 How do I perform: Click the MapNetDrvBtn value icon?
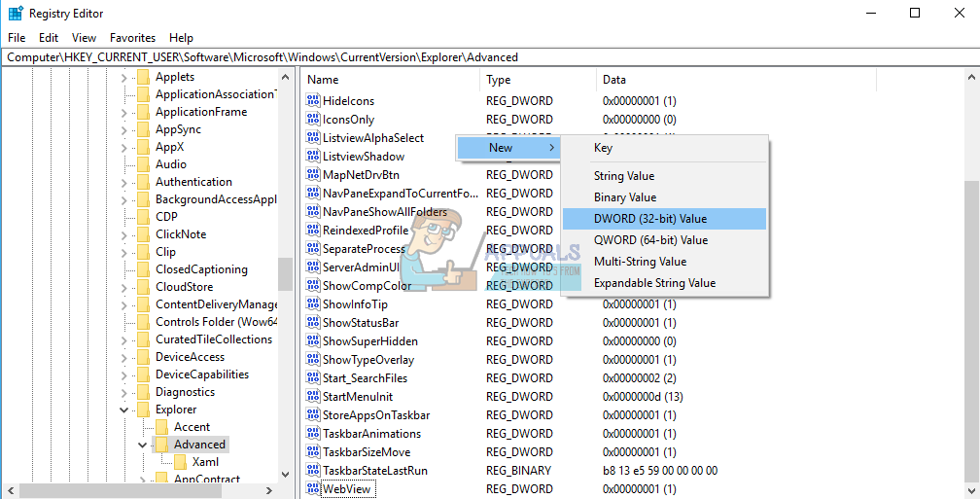tap(312, 174)
